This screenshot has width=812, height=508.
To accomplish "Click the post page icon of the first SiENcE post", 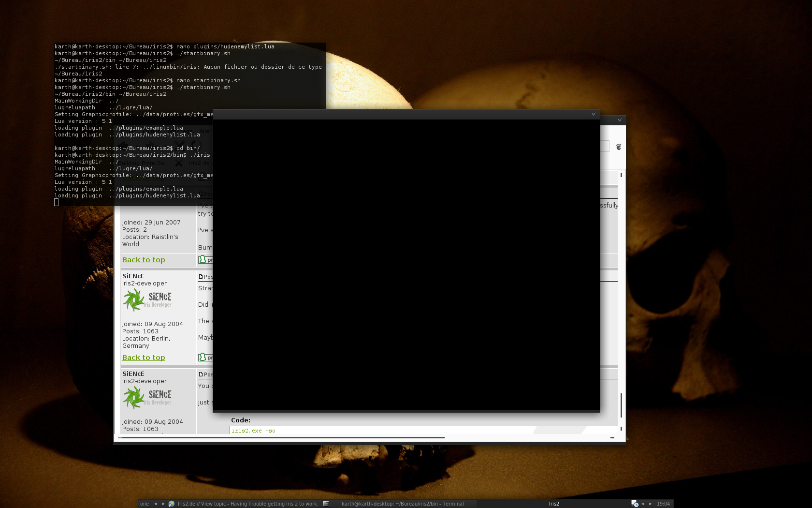I will (201, 277).
